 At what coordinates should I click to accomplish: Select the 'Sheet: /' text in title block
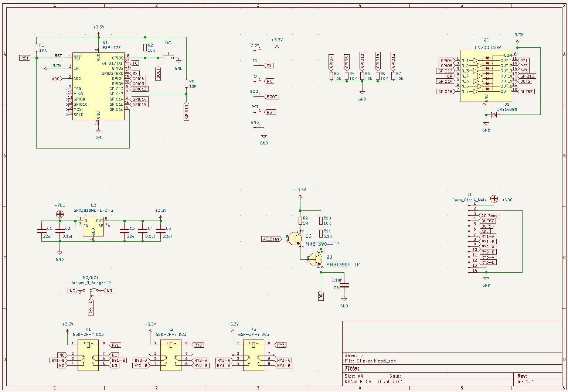coord(354,355)
